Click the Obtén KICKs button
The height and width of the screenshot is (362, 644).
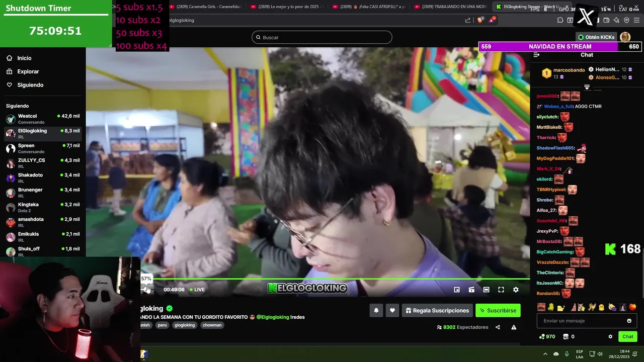click(x=596, y=37)
